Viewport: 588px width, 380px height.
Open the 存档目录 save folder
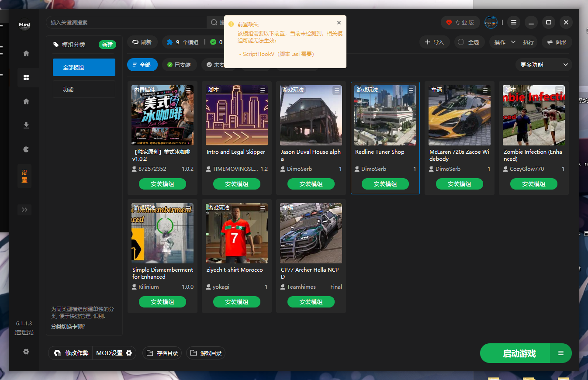coord(163,353)
